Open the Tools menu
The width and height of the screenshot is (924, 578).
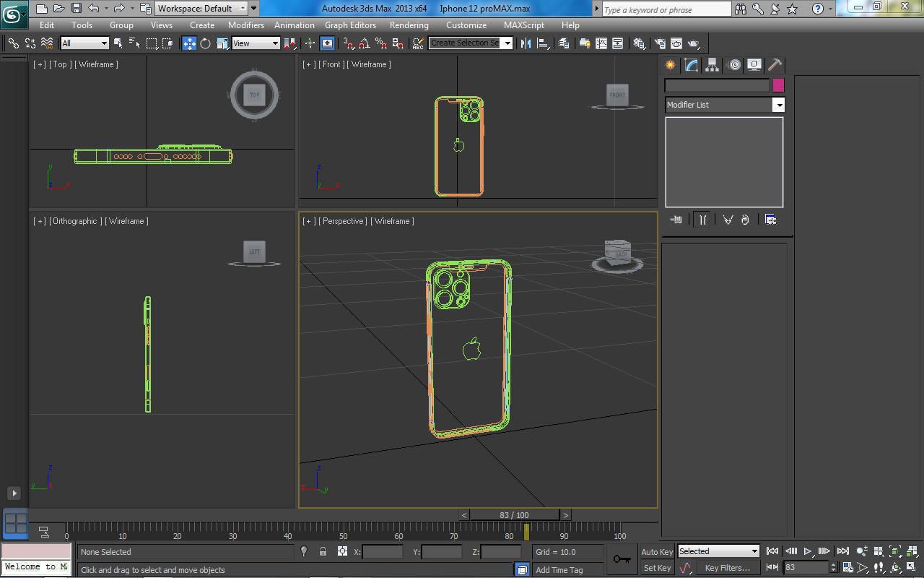(x=82, y=25)
